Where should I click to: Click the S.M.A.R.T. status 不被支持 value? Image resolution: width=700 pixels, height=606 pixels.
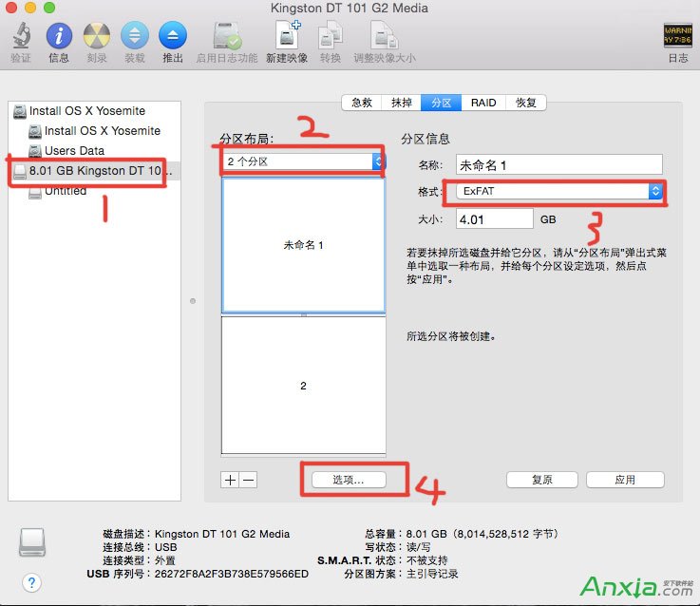[x=426, y=560]
